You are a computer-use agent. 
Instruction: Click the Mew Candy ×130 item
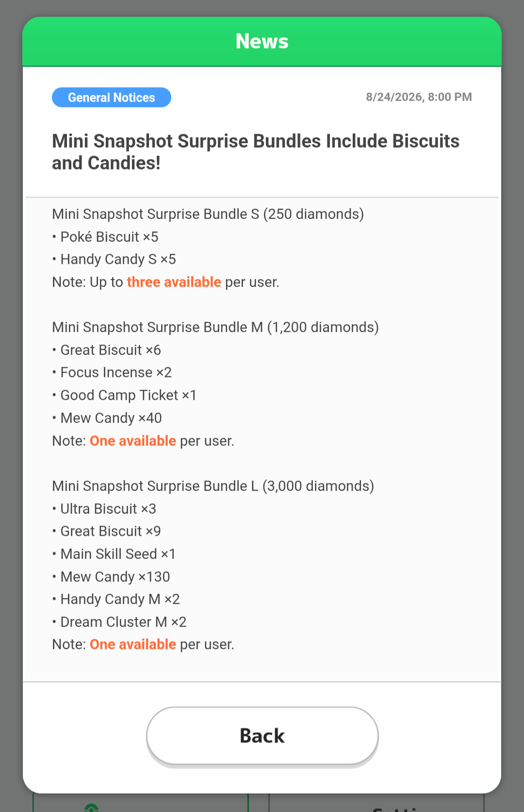coord(111,577)
